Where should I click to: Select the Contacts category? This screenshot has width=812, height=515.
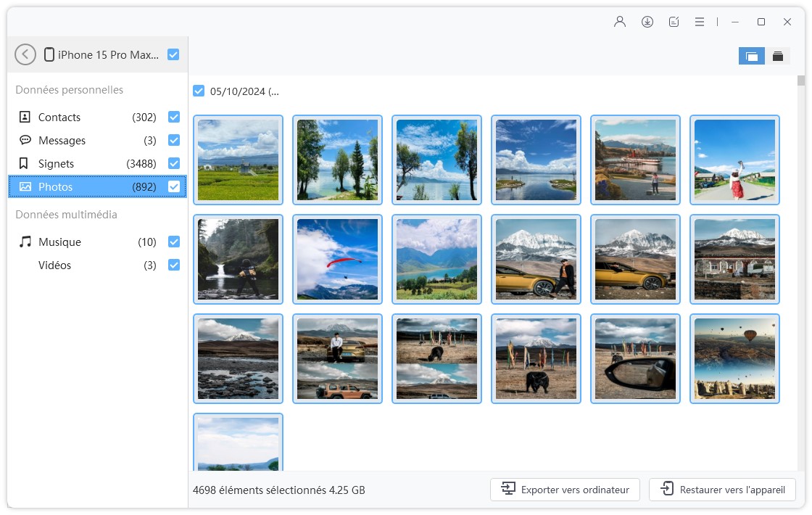(x=97, y=117)
